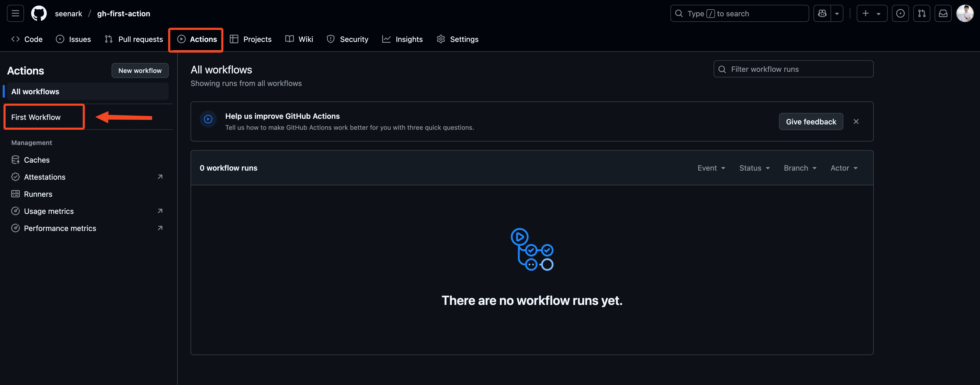Expand the Event filter dropdown

pos(711,168)
